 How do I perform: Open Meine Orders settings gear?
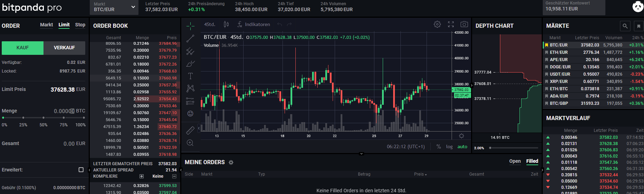coord(231,162)
